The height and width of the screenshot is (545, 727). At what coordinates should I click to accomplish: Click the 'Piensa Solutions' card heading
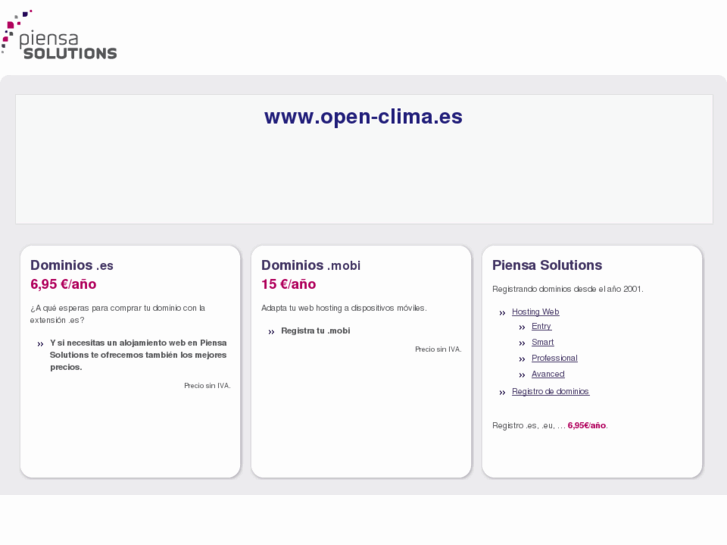tap(547, 265)
